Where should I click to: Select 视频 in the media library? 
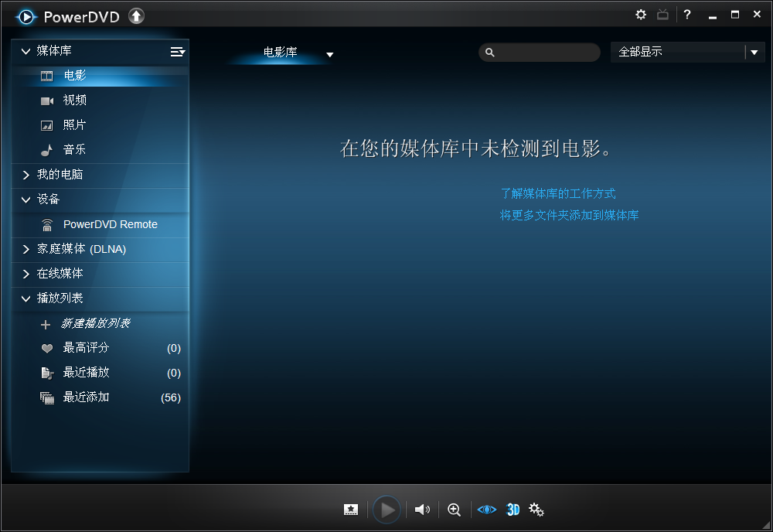pos(75,101)
